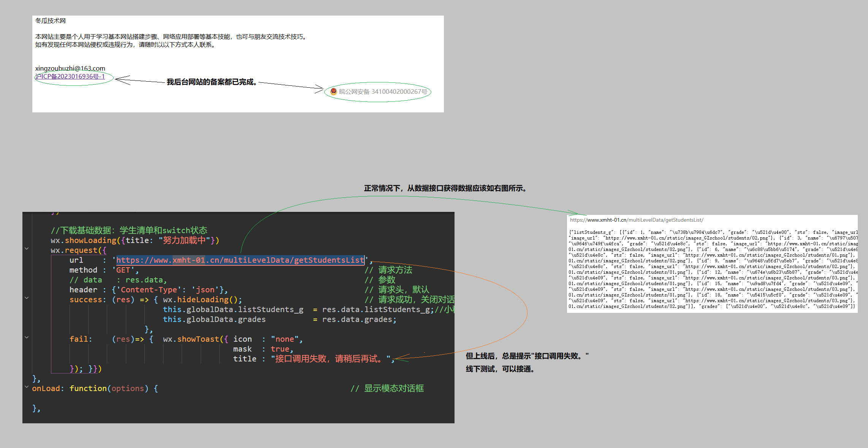Image resolution: width=868 pixels, height=448 pixels.
Task: Place cursor on wx.showLoading call
Action: tap(90, 240)
